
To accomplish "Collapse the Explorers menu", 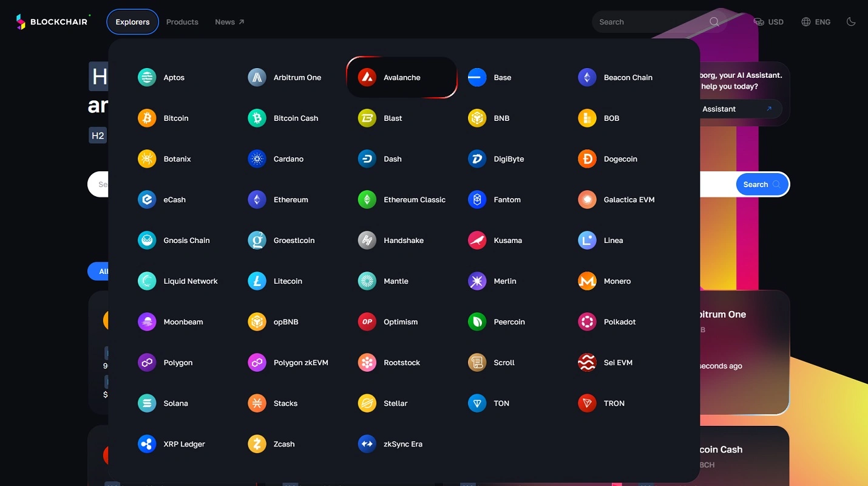I will pos(132,22).
